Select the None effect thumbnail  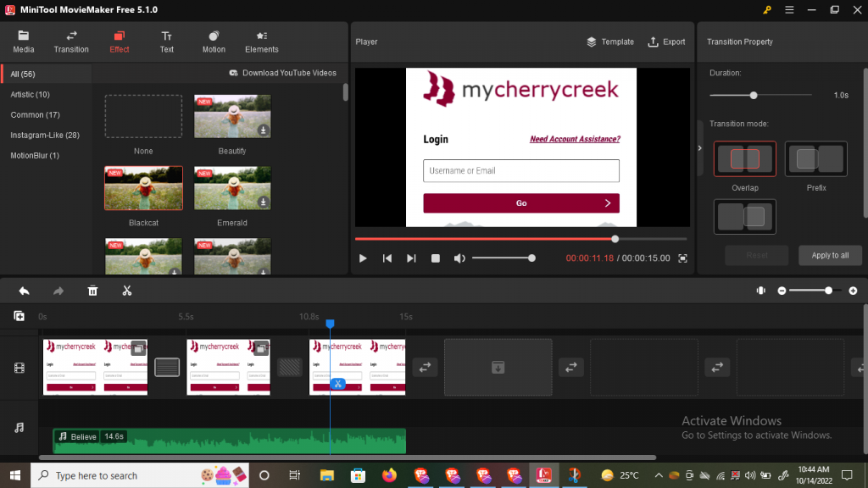tap(143, 116)
